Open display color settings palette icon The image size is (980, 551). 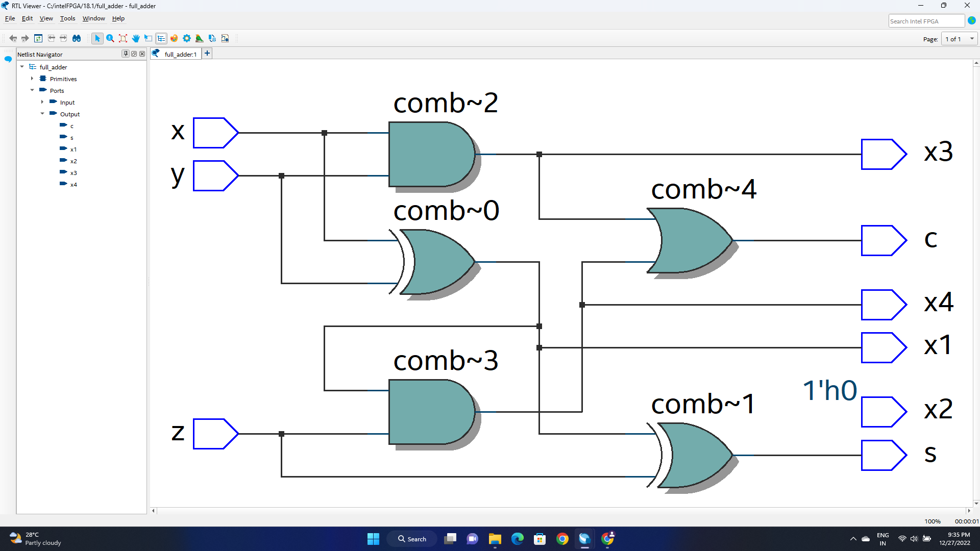[x=174, y=38]
